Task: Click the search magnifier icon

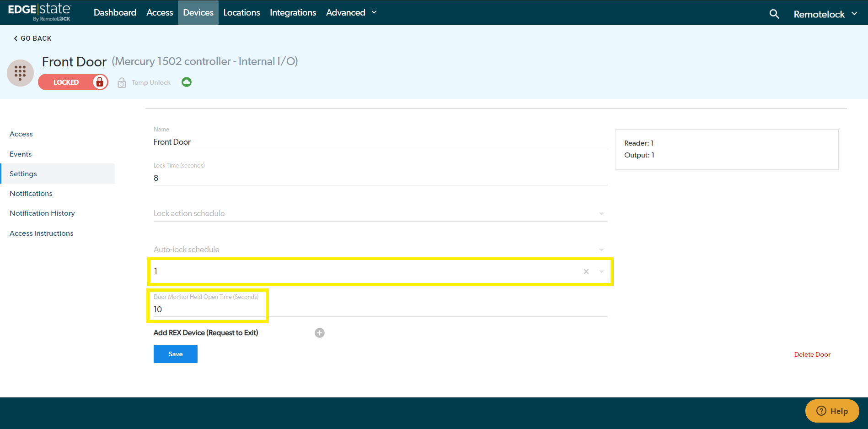Action: pos(774,14)
